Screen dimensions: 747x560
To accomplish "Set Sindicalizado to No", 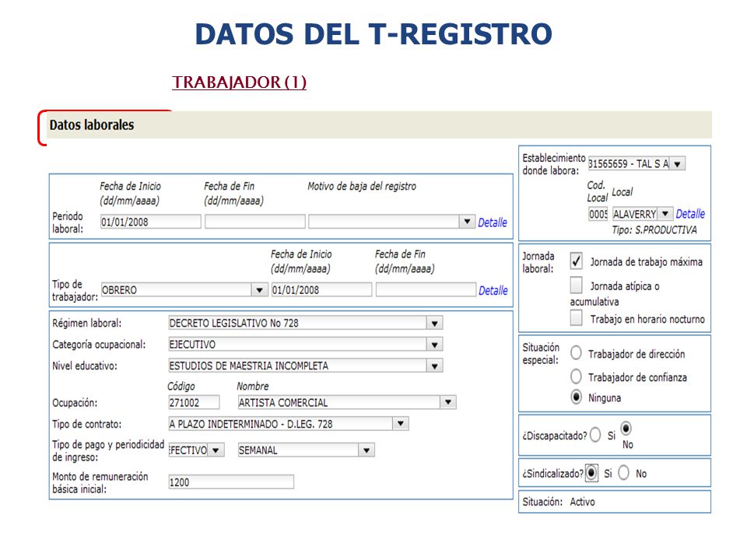I will tap(623, 473).
